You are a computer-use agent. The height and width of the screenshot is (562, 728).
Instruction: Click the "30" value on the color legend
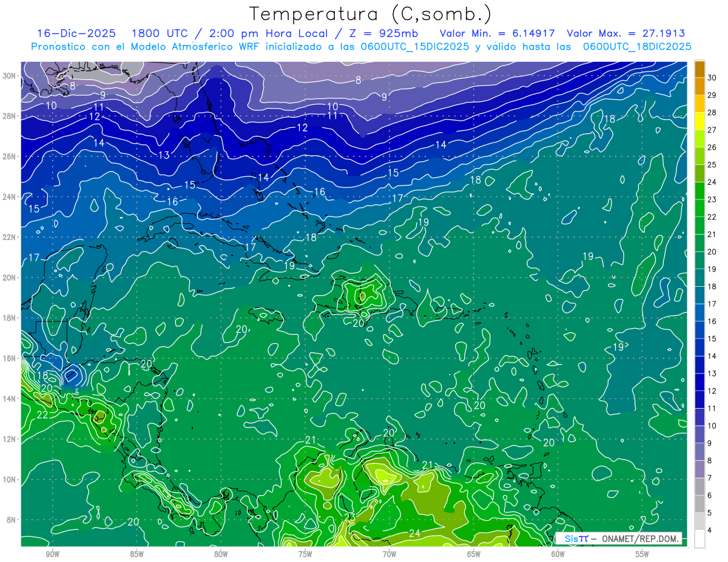coord(712,78)
